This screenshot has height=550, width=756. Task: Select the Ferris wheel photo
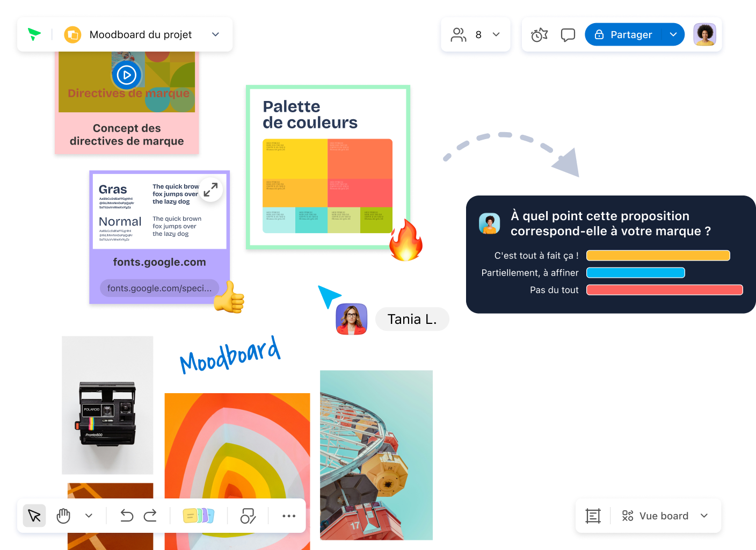tap(376, 455)
